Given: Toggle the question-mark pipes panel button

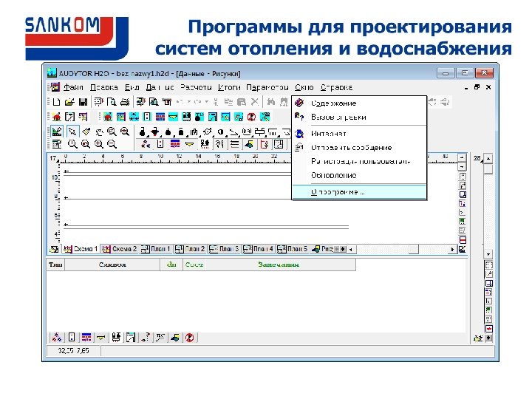Looking at the screenshot, I should [x=219, y=144].
